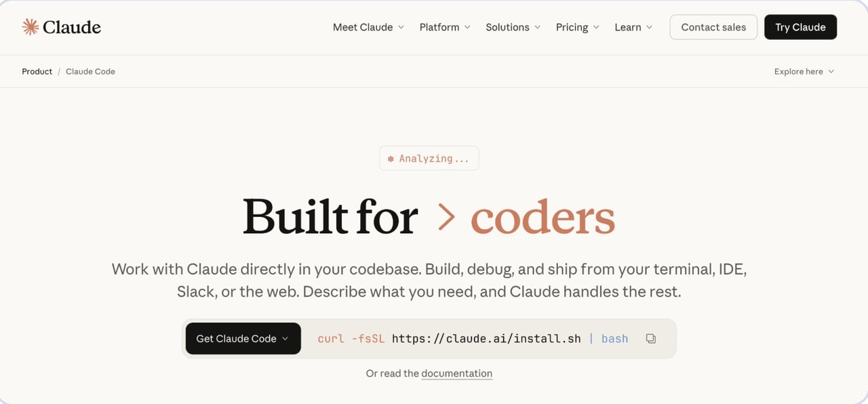Open the Meet Claude menu
Screen dimensions: 868x404
click(368, 27)
